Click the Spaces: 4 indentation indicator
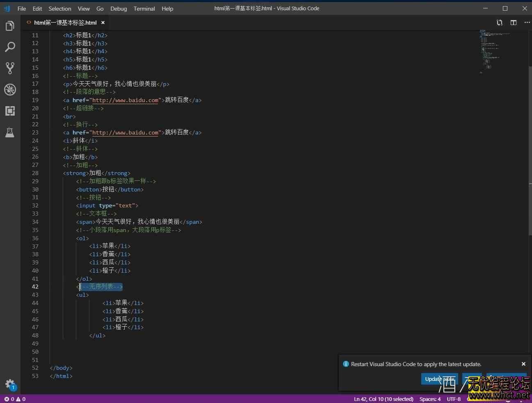The width and height of the screenshot is (532, 403). click(x=430, y=399)
